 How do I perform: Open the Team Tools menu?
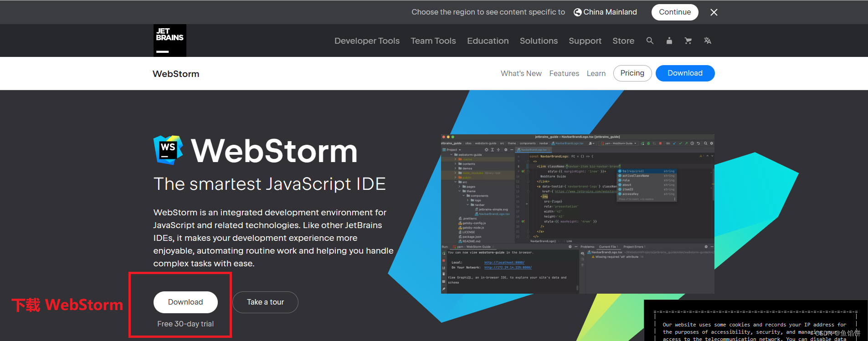point(433,41)
